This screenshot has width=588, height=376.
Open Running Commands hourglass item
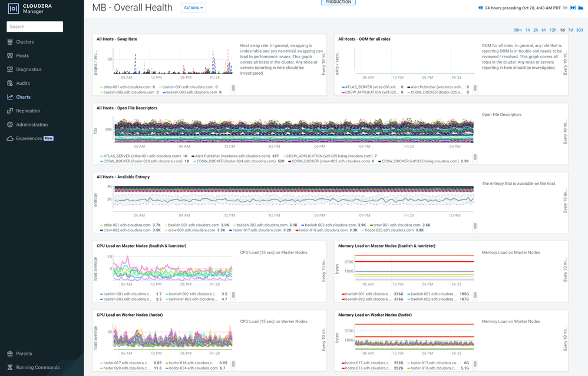10,367
